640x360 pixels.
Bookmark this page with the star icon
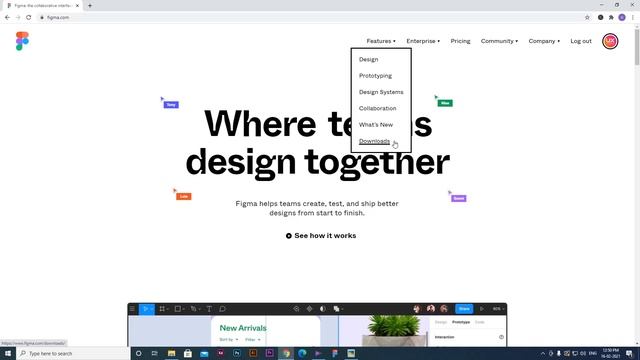[x=587, y=18]
